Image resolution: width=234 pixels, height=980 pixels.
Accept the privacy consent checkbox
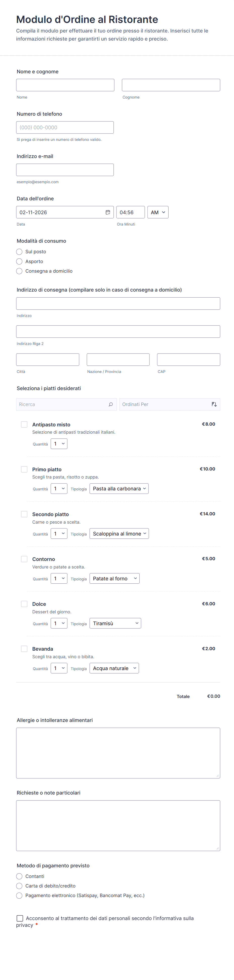point(20,918)
